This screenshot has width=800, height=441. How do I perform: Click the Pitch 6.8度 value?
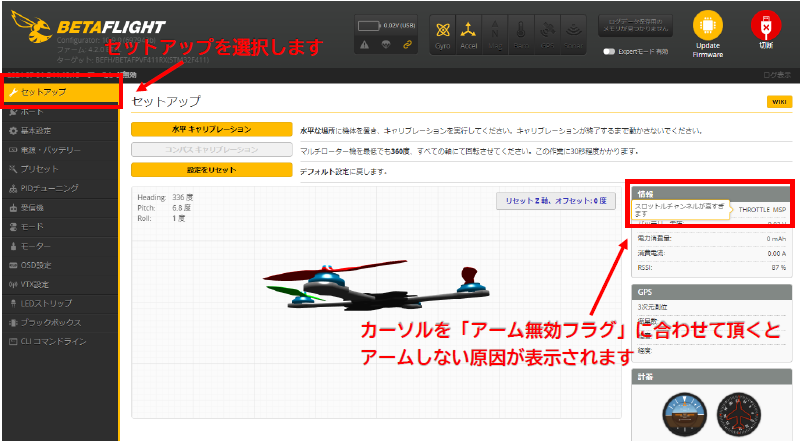pos(182,208)
